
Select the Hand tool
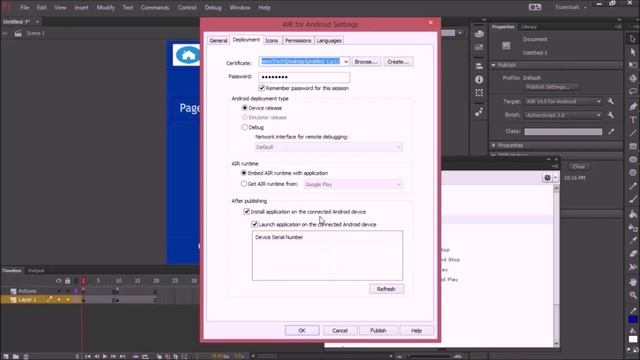tap(633, 282)
